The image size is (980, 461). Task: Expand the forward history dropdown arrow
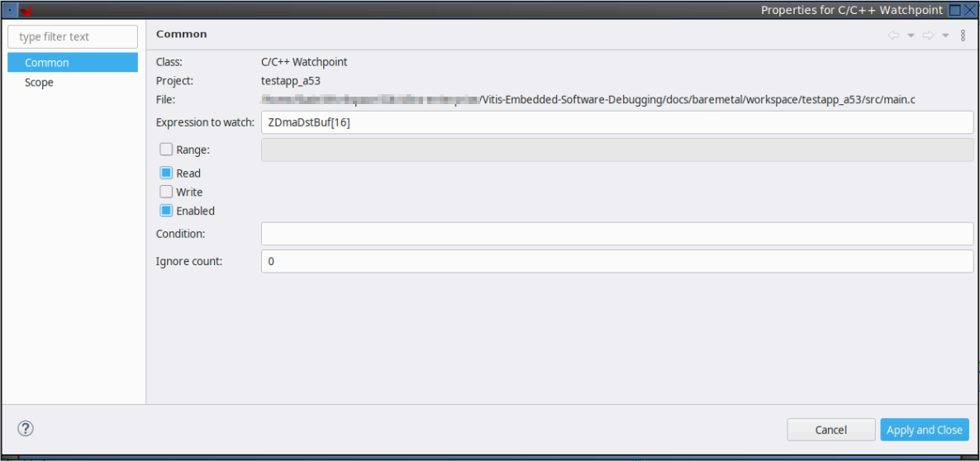click(x=945, y=36)
